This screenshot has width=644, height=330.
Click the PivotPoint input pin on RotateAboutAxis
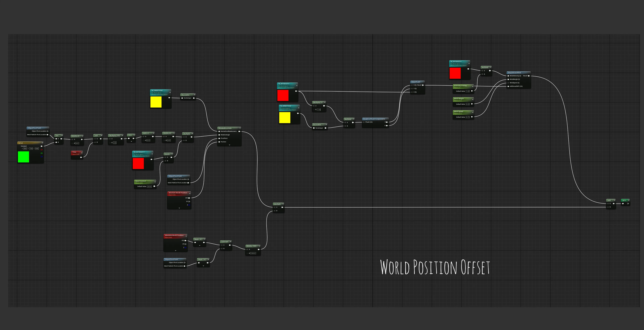[x=219, y=138]
